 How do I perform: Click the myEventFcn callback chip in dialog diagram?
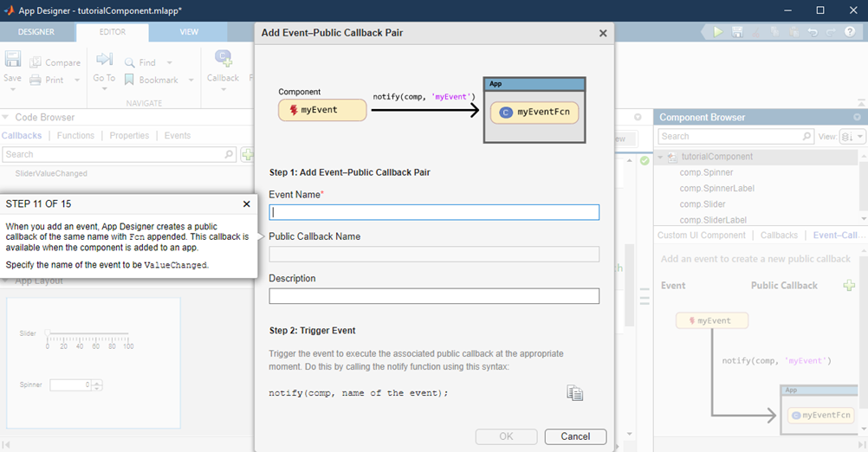point(534,112)
